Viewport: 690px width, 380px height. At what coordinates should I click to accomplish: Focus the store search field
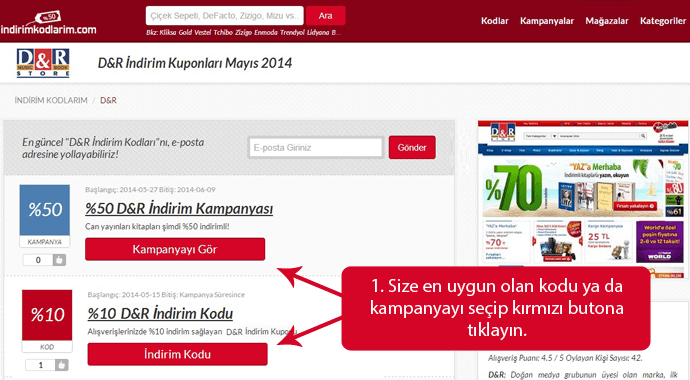click(224, 16)
